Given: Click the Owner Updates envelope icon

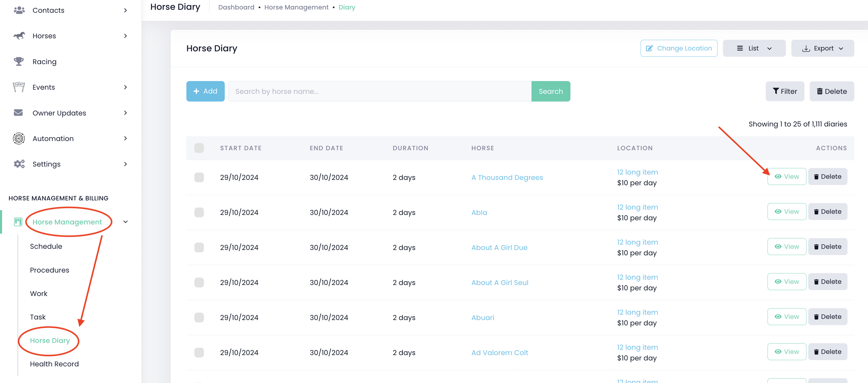Looking at the screenshot, I should click(18, 113).
